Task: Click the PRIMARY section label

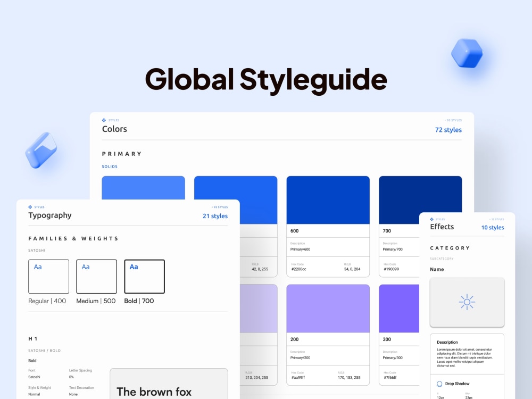Action: pos(122,154)
